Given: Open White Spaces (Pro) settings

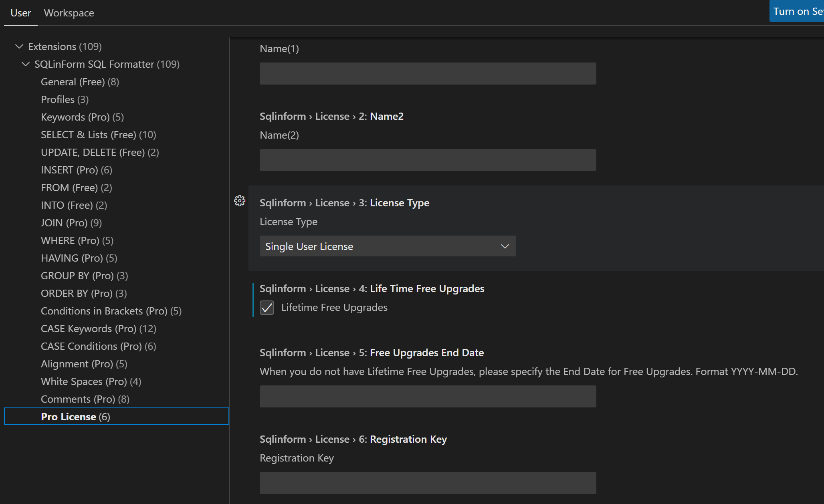Looking at the screenshot, I should click(91, 381).
